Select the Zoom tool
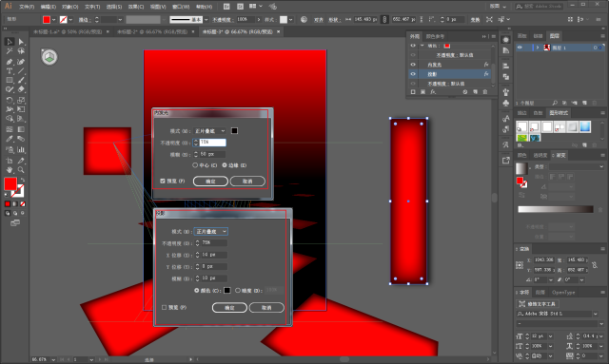Screen dimensions: 609x364 (21, 170)
